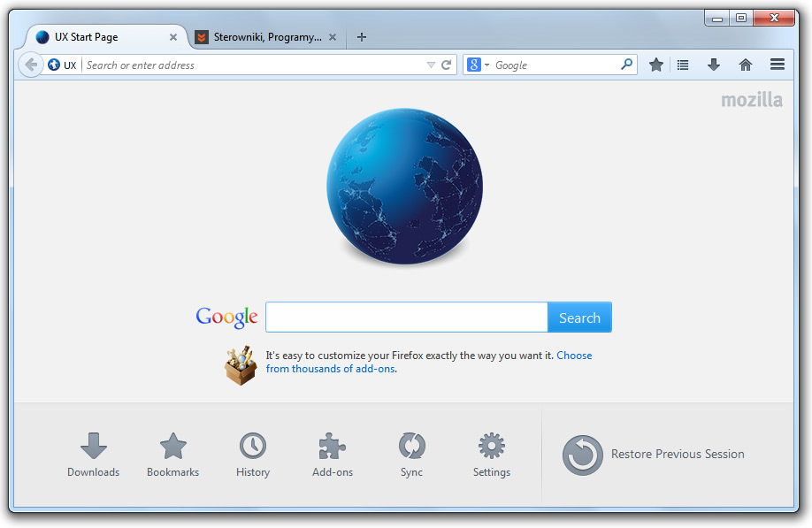Close the browser window
This screenshot has width=812, height=528.
point(774,18)
